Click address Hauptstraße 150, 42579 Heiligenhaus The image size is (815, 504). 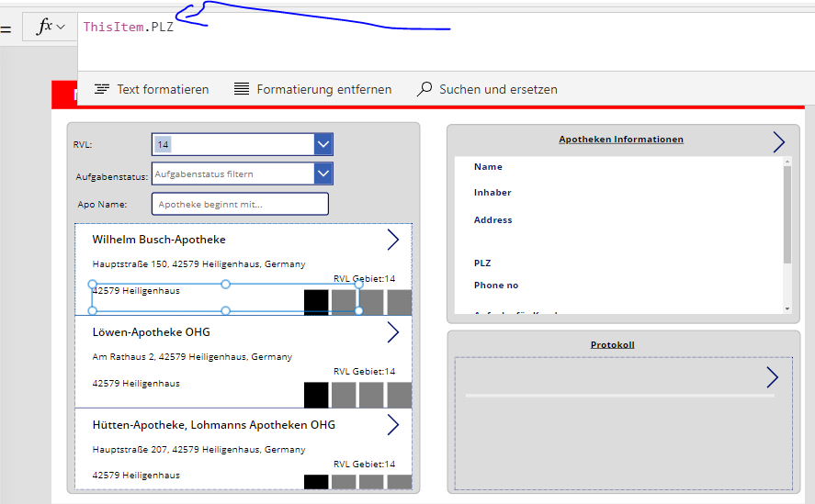coord(198,264)
